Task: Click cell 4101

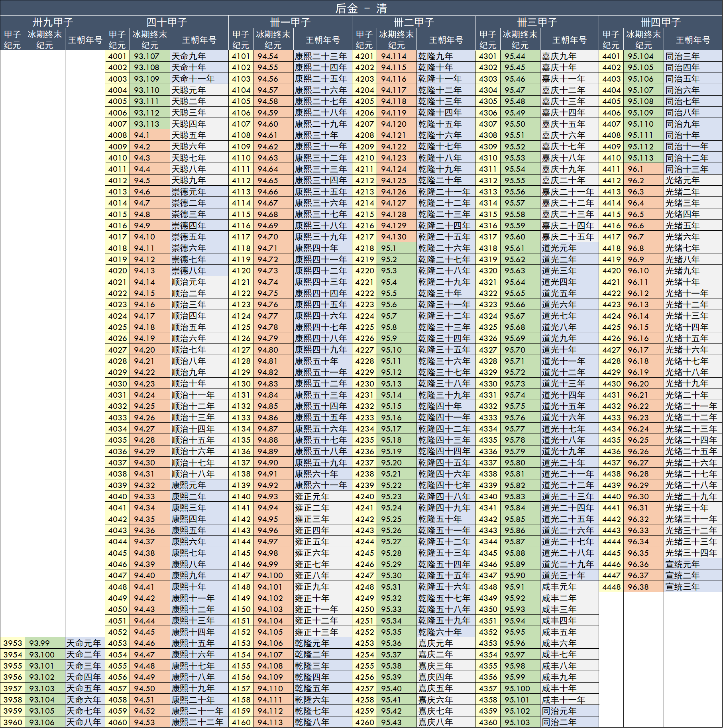Action: 241,56
